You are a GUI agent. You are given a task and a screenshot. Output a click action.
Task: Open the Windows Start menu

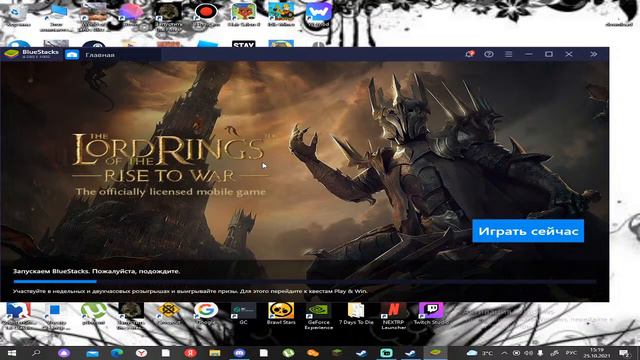[x=11, y=353]
